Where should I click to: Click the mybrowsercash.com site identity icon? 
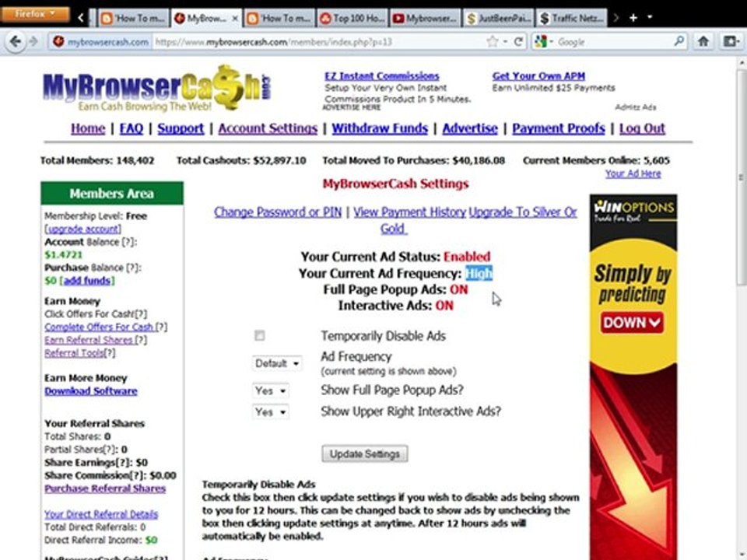tap(99, 42)
